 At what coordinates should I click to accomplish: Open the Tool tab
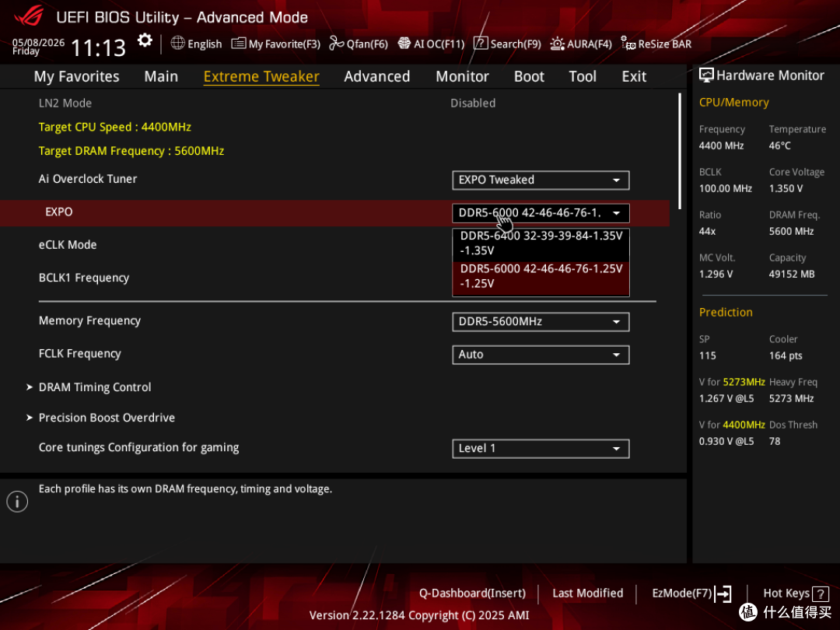point(583,76)
